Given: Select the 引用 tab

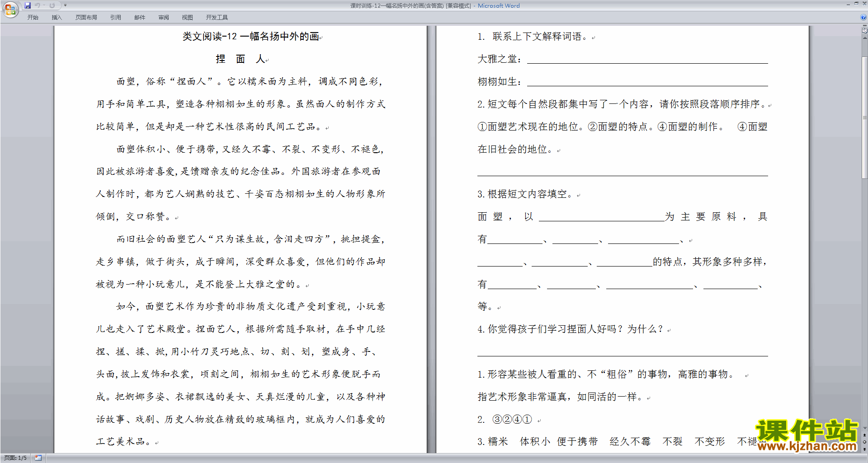Looking at the screenshot, I should [x=116, y=18].
